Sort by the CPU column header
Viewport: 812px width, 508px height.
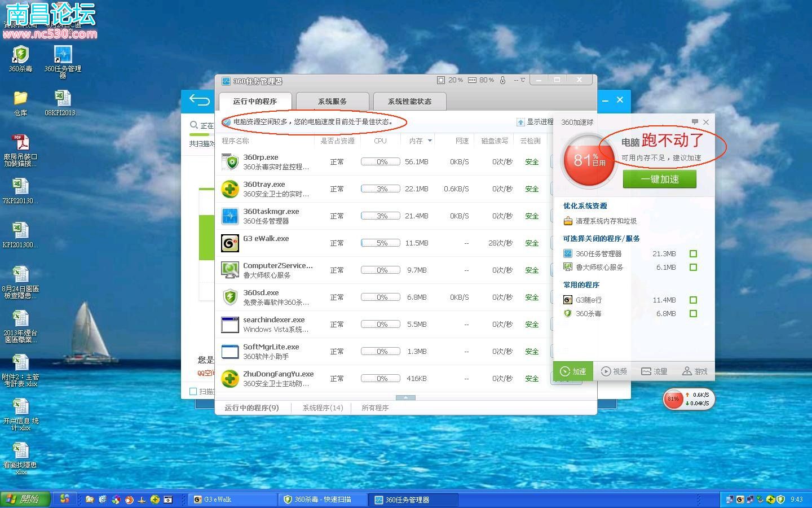click(x=380, y=141)
